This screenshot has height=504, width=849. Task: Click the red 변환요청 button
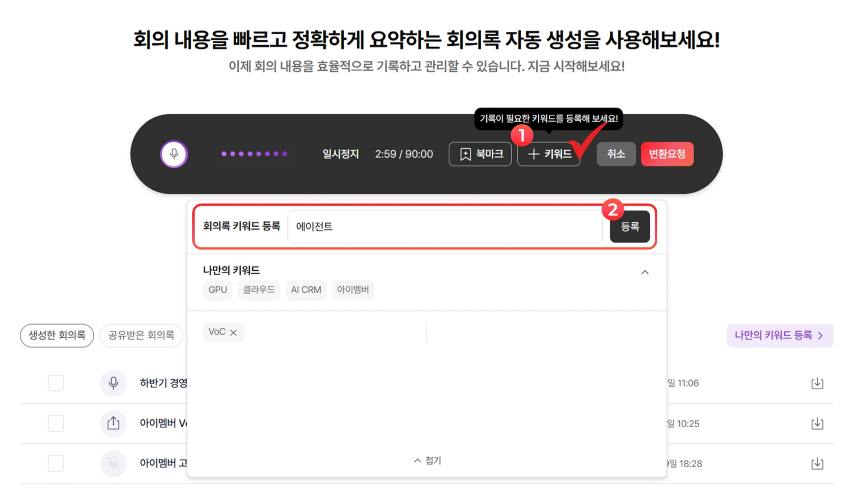pos(666,154)
